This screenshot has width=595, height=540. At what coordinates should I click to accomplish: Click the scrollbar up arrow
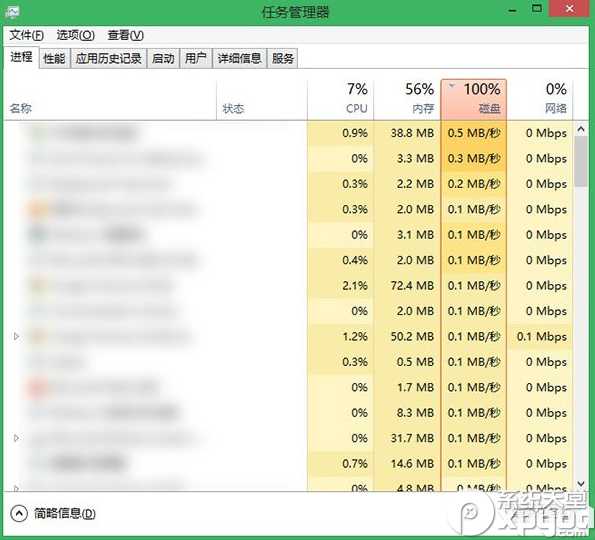581,129
